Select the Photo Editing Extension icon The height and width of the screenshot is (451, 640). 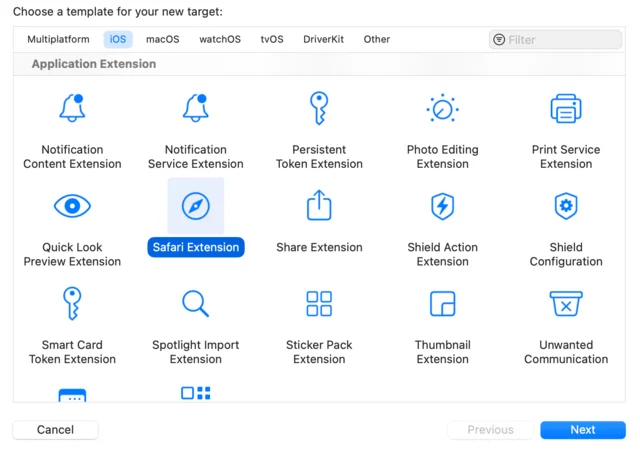(x=442, y=109)
